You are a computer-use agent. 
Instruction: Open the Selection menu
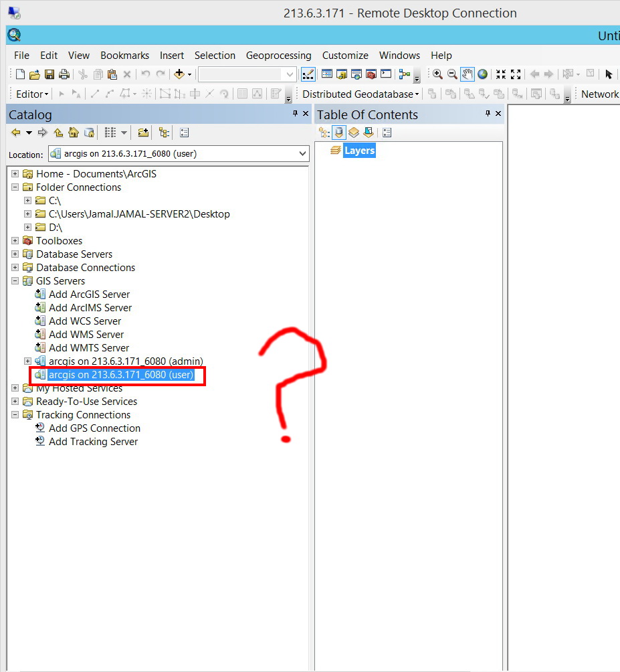point(215,56)
